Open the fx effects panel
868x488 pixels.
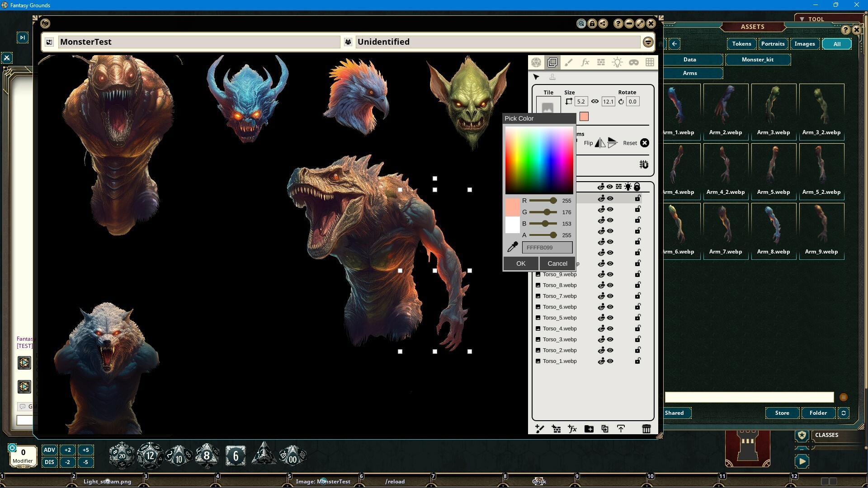[x=585, y=62]
